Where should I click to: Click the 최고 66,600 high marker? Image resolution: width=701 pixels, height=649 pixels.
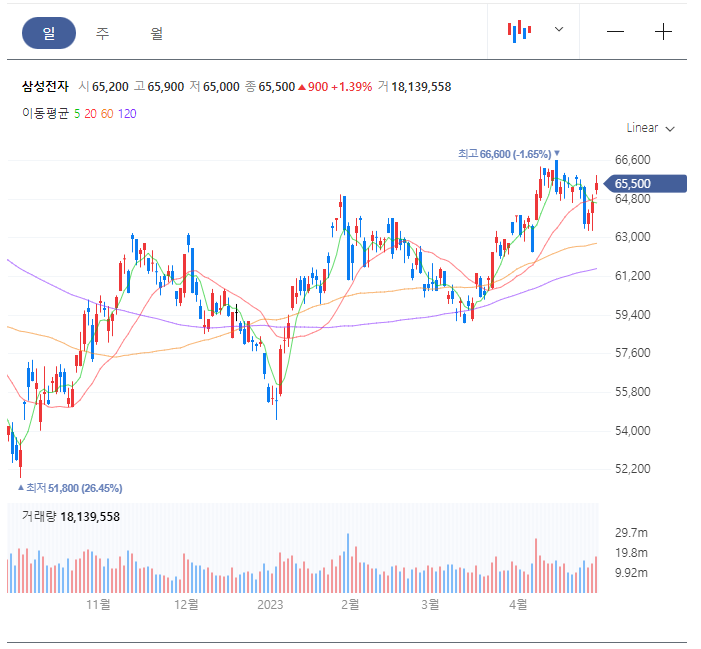[509, 154]
